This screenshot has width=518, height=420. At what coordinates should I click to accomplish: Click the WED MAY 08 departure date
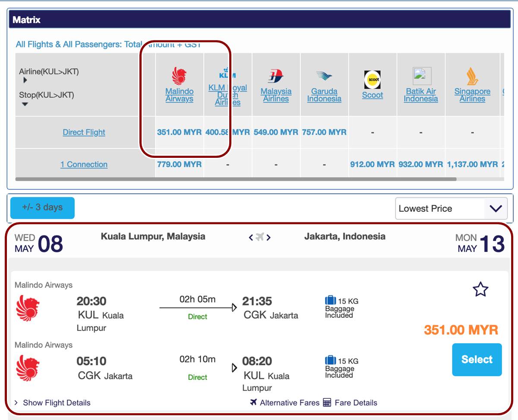39,243
